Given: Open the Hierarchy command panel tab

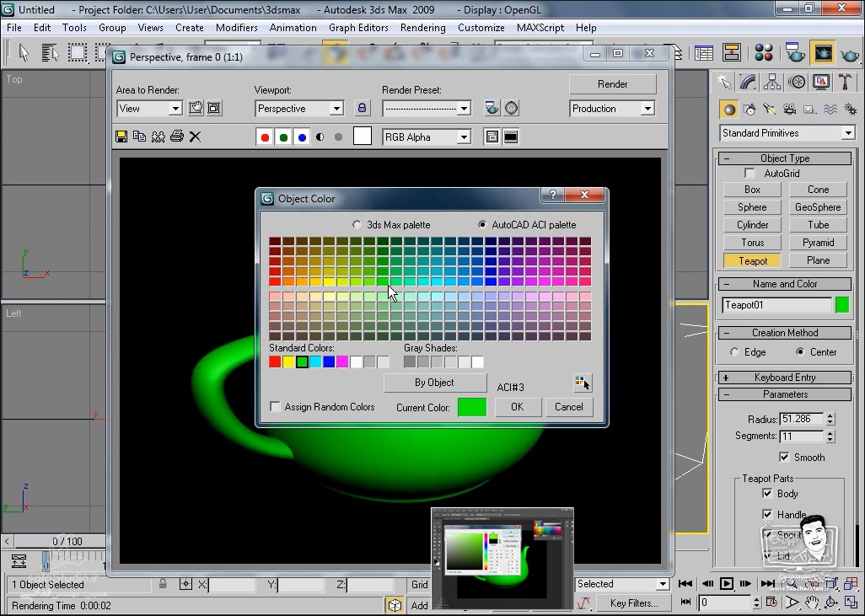Looking at the screenshot, I should [x=772, y=83].
